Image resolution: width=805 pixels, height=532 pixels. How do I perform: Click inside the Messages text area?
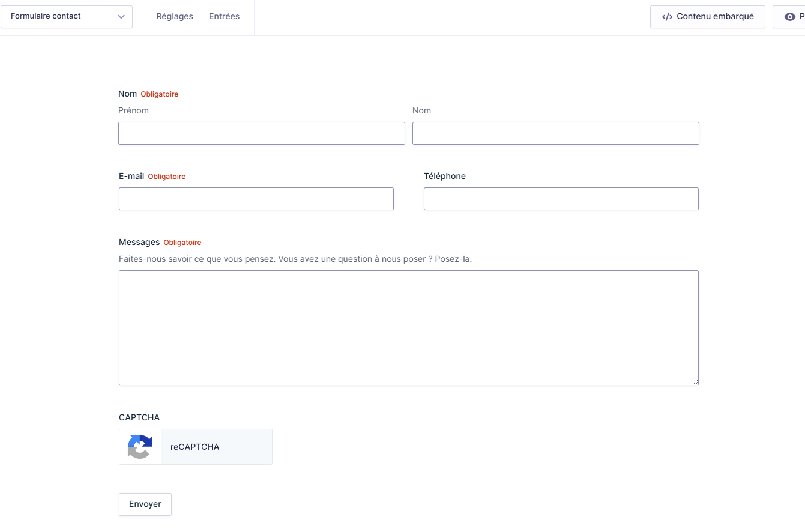[409, 328]
